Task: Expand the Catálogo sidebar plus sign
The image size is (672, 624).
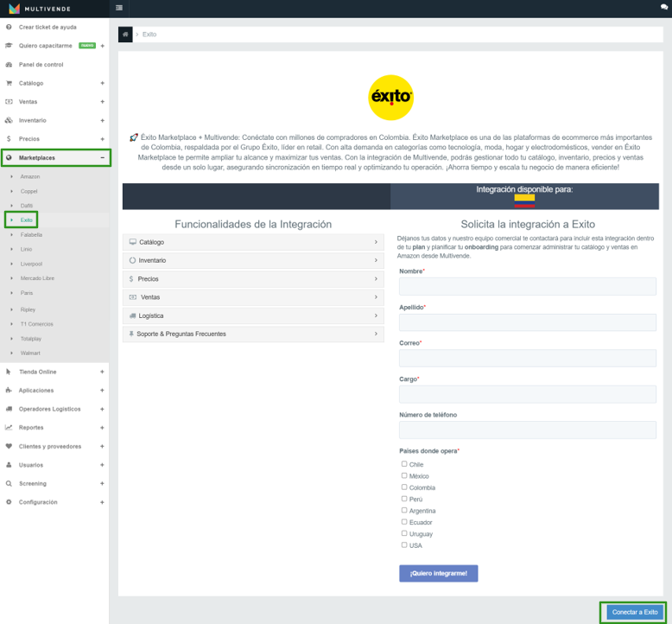Action: (103, 83)
